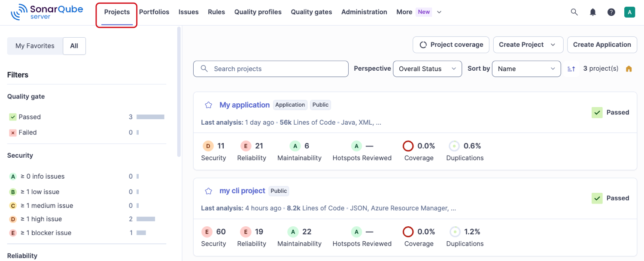Click my cli project Security rating E badge

(207, 232)
